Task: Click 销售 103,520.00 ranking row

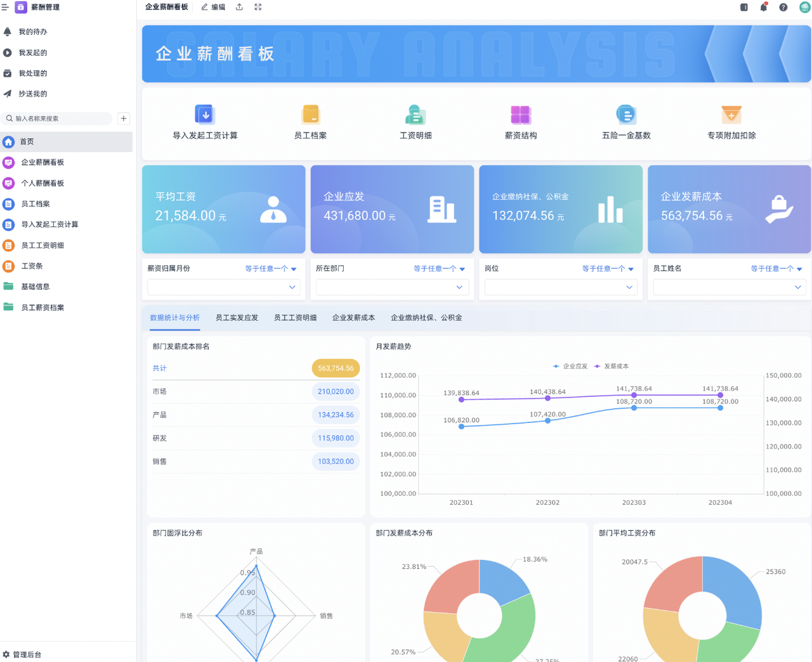Action: pos(256,462)
